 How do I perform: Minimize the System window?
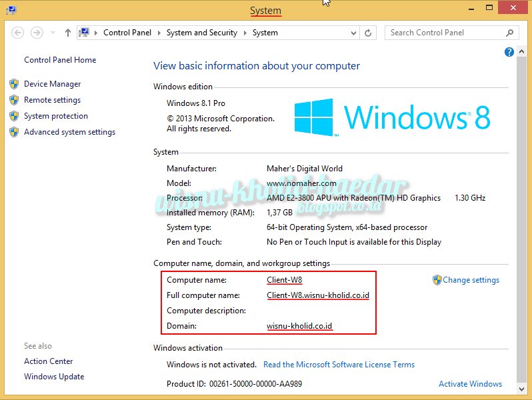471,8
